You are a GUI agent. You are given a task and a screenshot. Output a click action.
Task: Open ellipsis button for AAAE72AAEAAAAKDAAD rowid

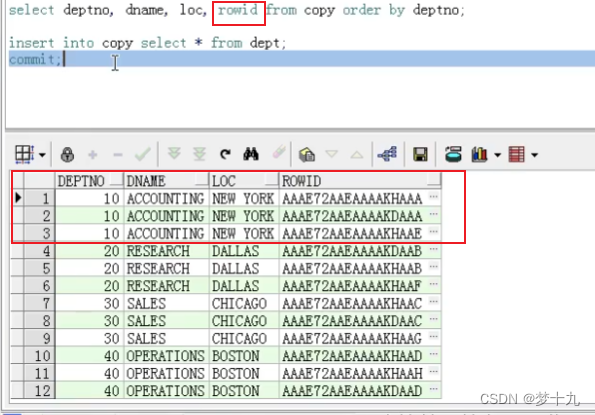(x=434, y=389)
